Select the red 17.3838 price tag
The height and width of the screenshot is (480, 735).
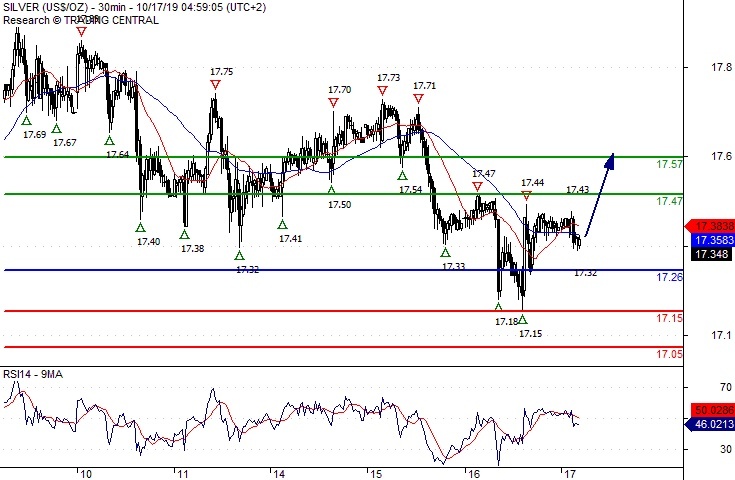tap(710, 226)
